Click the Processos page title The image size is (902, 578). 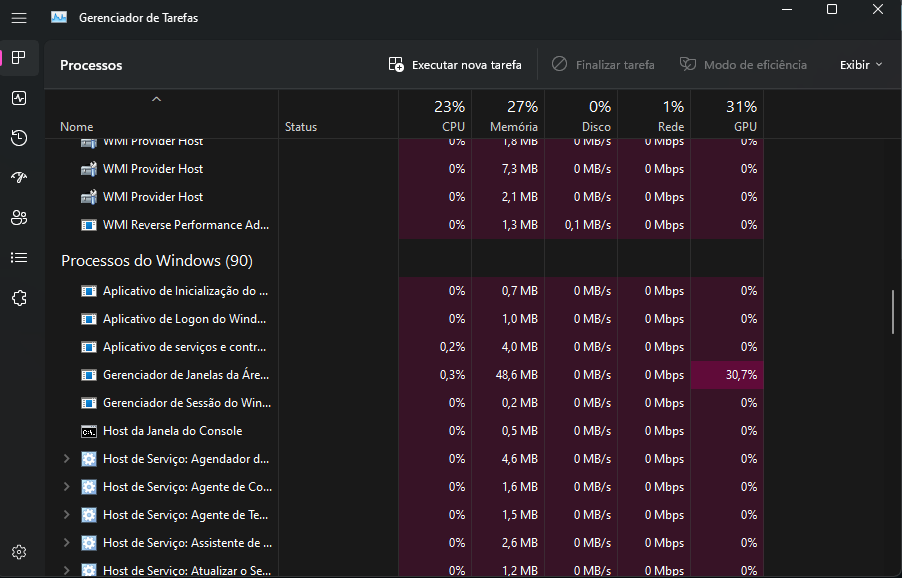[91, 66]
